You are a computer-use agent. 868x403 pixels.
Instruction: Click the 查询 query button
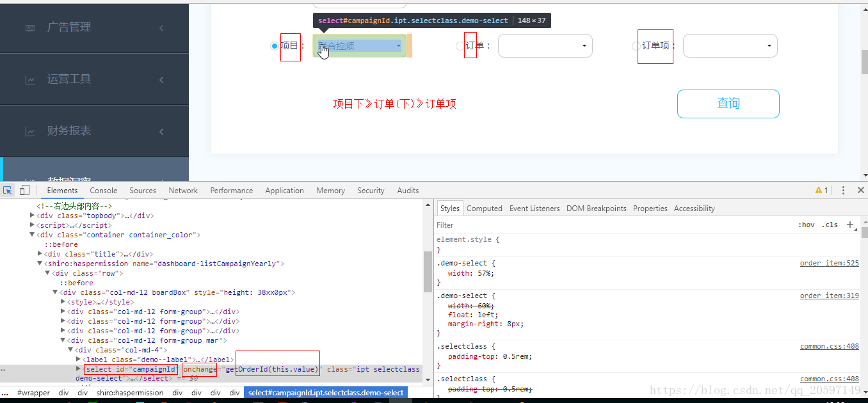click(x=728, y=104)
